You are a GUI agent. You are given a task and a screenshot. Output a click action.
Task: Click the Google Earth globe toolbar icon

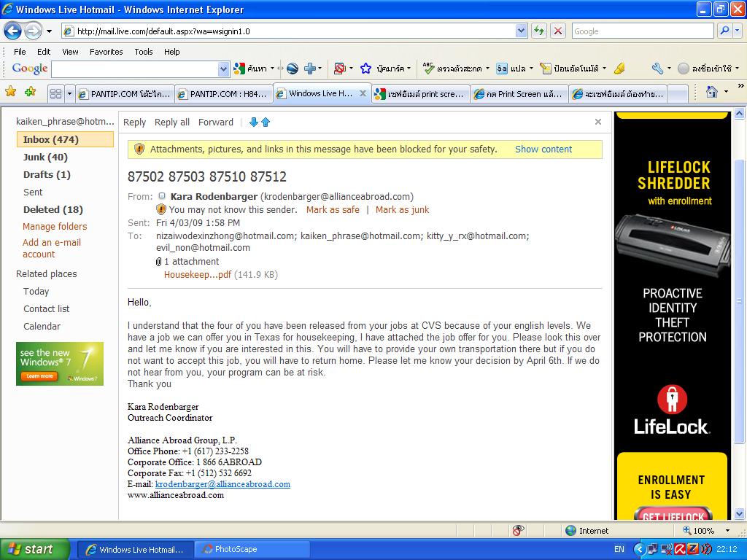pyautogui.click(x=292, y=69)
